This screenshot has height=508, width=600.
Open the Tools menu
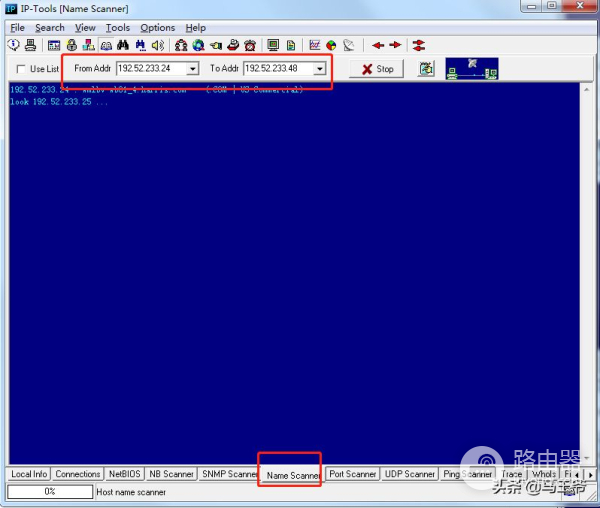pos(118,28)
